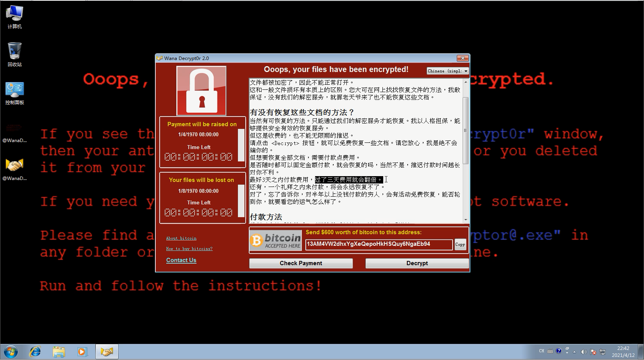Click the 有没有恢复这些文档的方法？ heading

tap(302, 112)
